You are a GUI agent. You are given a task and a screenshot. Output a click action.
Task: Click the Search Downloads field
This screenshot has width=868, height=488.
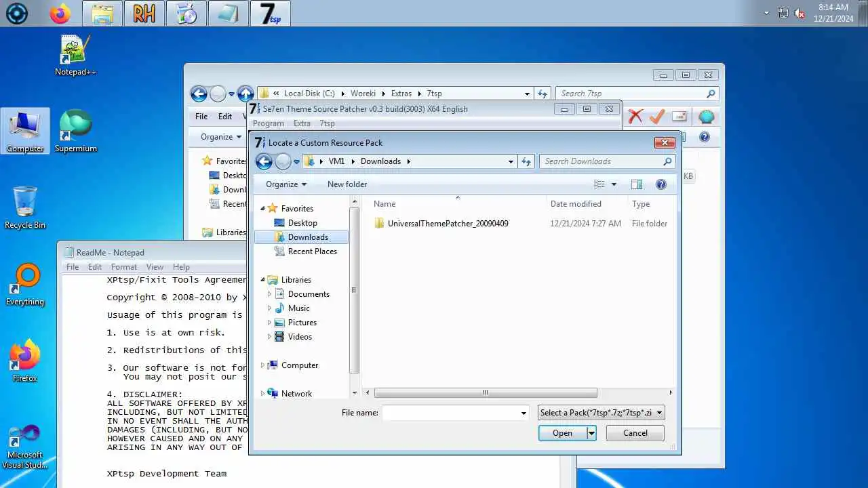[x=607, y=161]
